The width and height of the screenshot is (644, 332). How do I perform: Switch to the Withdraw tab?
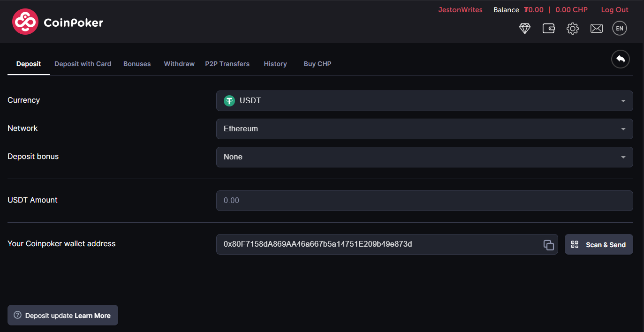[x=179, y=64]
